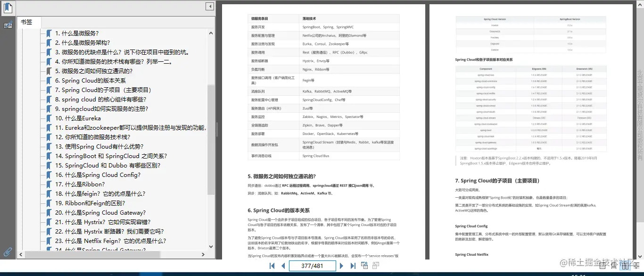Viewport: 644px width, 276px height.
Task: Open bookmark 10. 什么是Eureka
Action: tap(78, 118)
